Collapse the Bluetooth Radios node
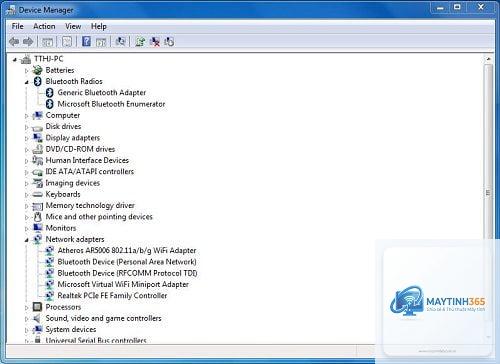This screenshot has width=500, height=364. tap(27, 82)
